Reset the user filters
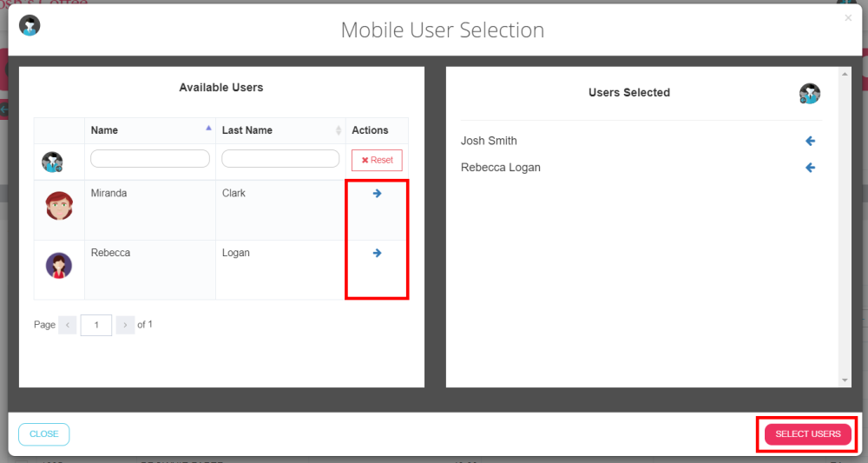Viewport: 868px width, 463px height. 377,160
